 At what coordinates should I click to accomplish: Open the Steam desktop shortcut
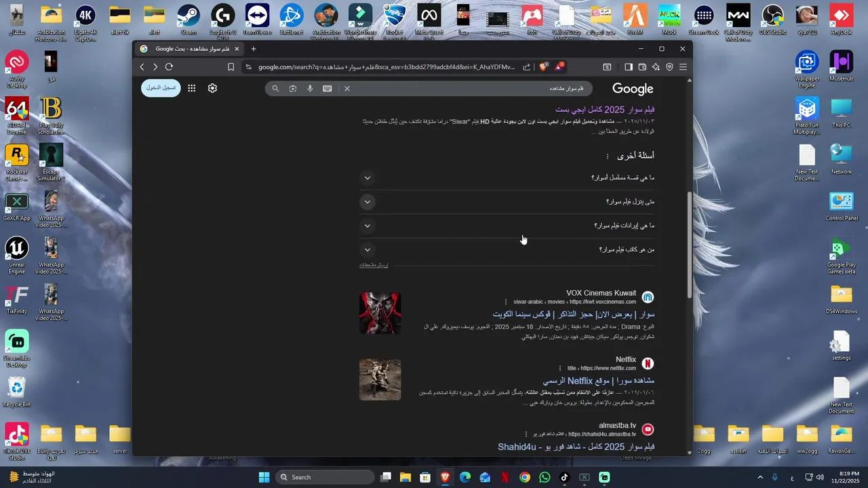[189, 20]
